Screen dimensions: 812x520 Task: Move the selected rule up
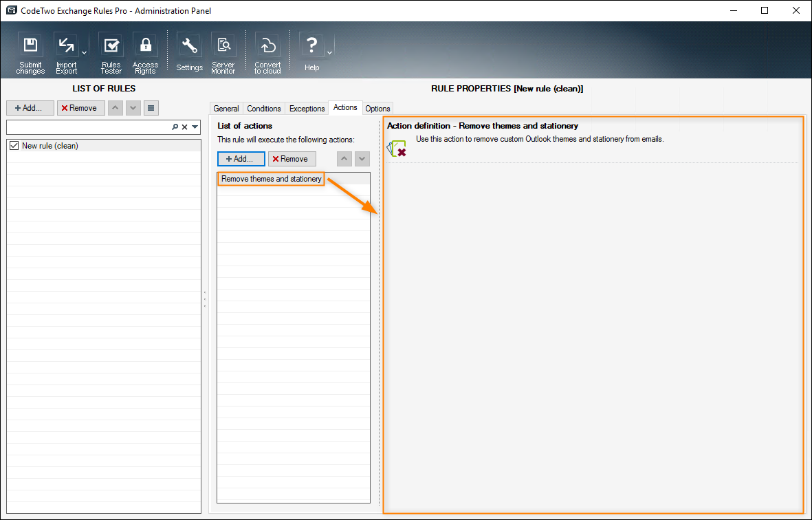tap(115, 108)
